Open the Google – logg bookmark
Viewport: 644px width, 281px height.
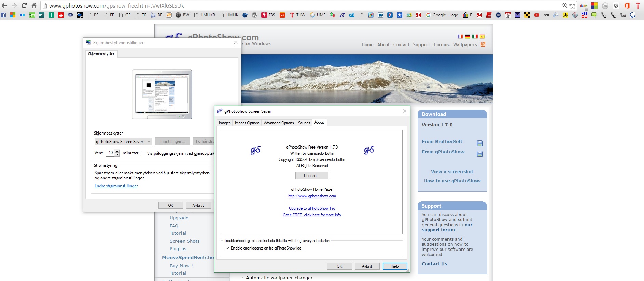(442, 15)
